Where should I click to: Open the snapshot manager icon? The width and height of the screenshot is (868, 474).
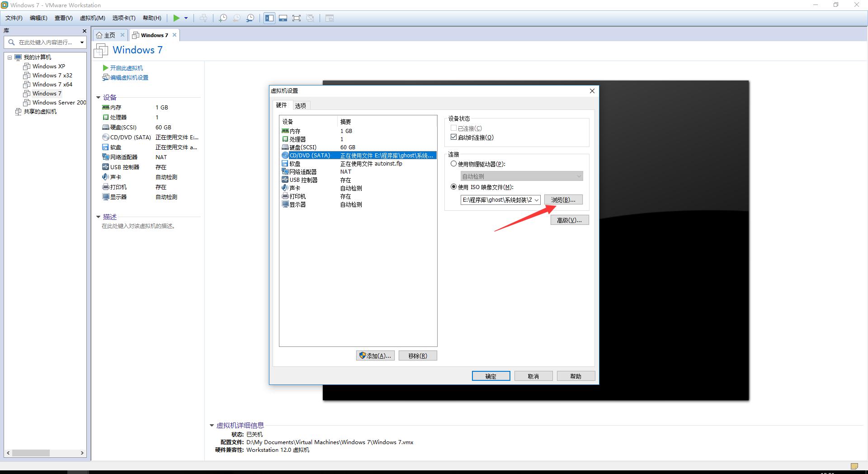pos(250,18)
